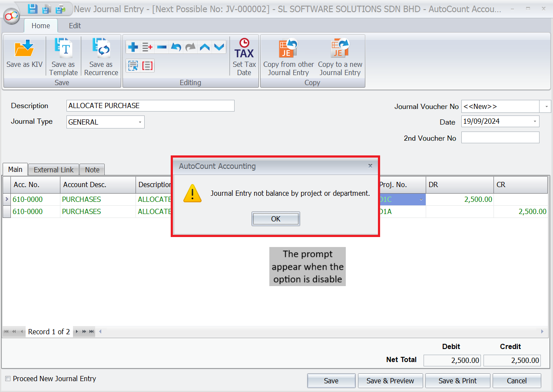Viewport: 553px width, 392px height.
Task: Click the Set Tax Date icon
Action: [x=244, y=49]
